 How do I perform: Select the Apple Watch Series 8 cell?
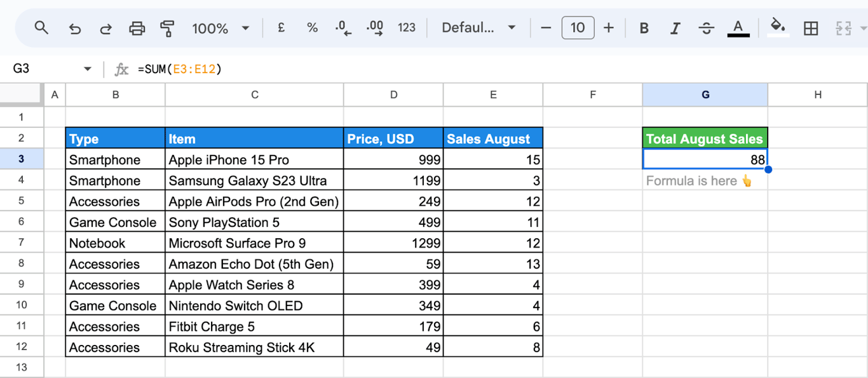click(254, 285)
